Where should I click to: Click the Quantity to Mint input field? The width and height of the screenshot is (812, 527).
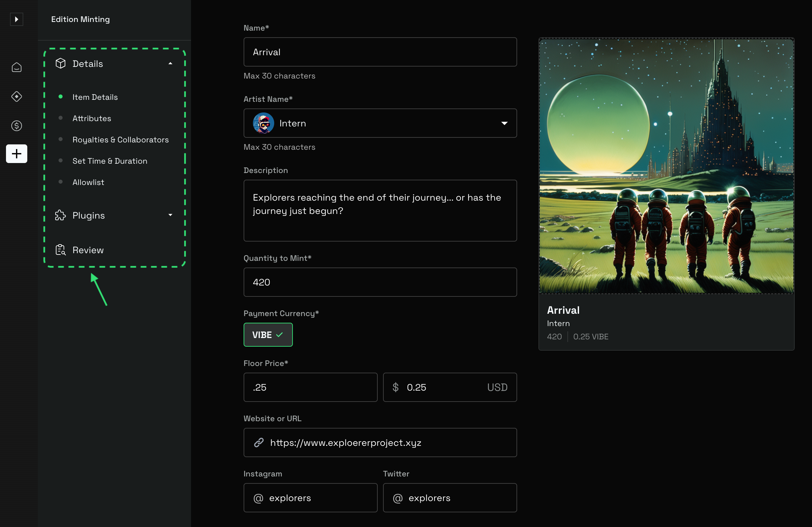[380, 282]
